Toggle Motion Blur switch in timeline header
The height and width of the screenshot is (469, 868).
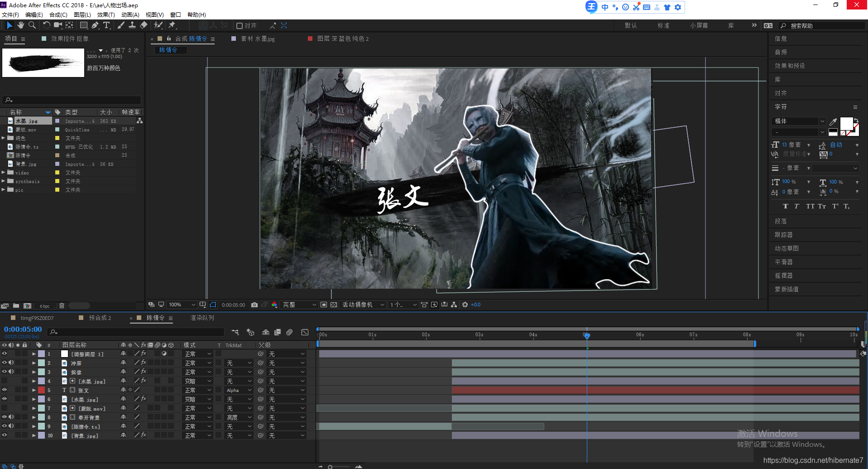coord(290,333)
